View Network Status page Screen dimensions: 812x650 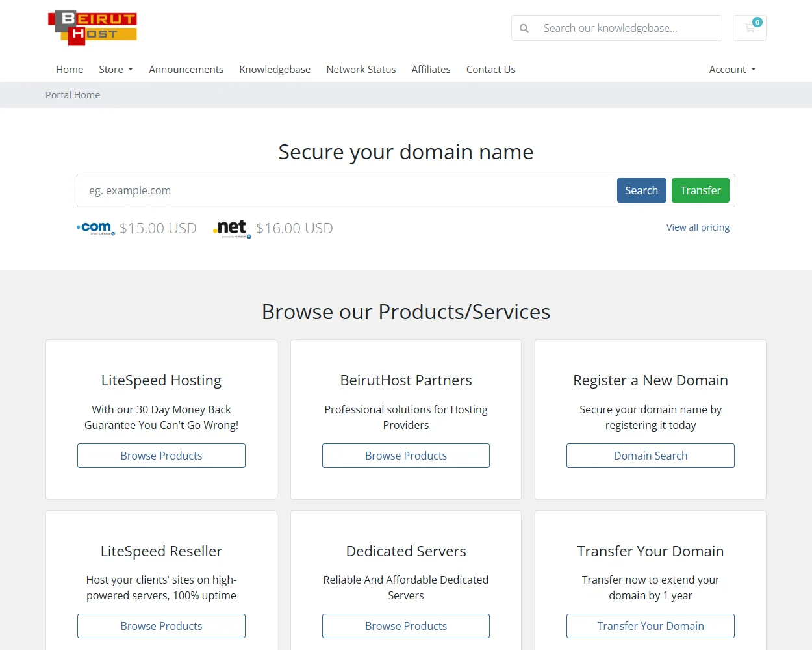click(x=361, y=70)
